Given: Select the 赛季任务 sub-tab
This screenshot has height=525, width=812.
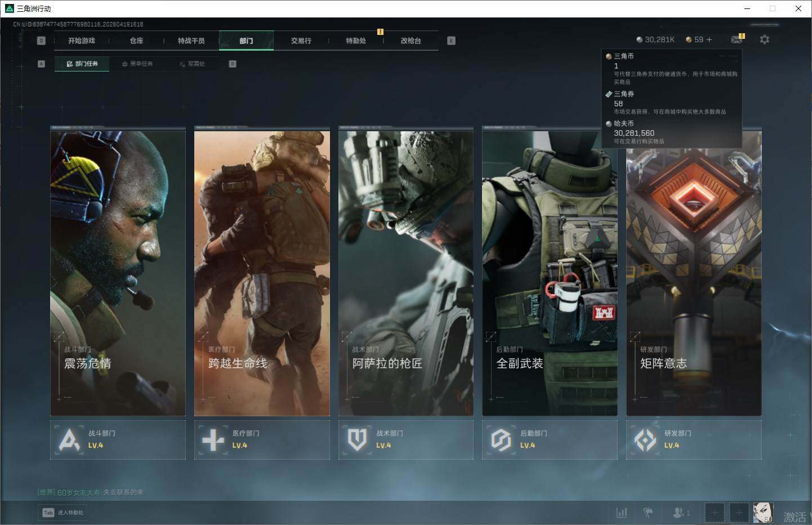Looking at the screenshot, I should (137, 64).
